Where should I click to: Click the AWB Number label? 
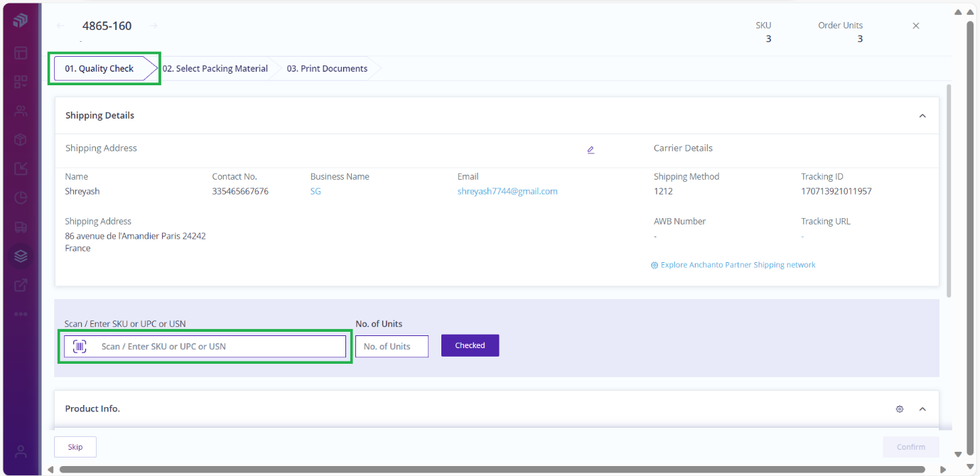pos(679,222)
